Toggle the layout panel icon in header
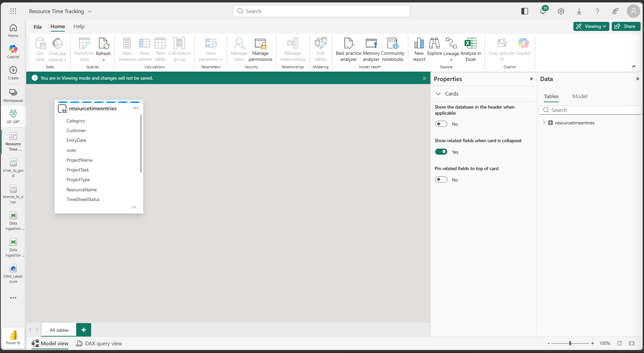This screenshot has width=644, height=353. pyautogui.click(x=525, y=11)
